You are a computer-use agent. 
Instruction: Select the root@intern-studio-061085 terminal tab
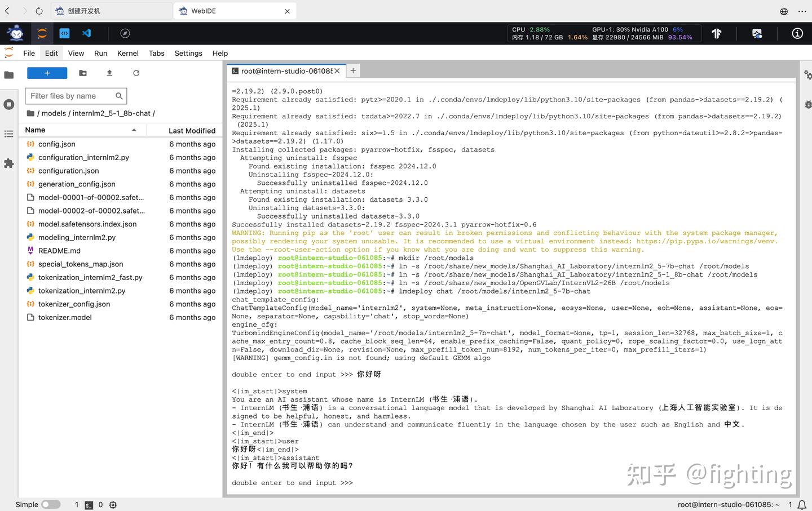coord(285,70)
